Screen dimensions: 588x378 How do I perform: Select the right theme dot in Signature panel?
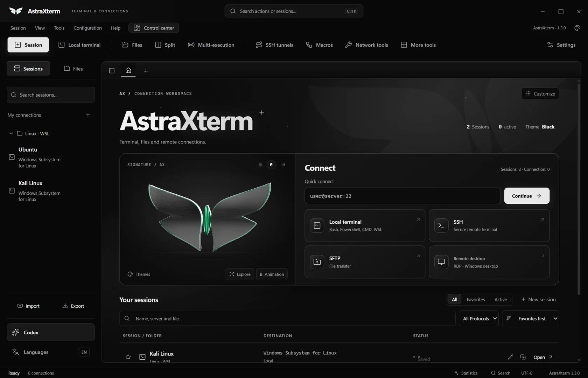[283, 164]
